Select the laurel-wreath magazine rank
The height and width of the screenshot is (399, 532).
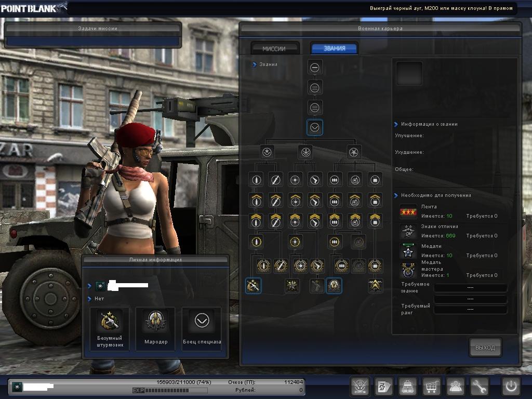point(341,265)
